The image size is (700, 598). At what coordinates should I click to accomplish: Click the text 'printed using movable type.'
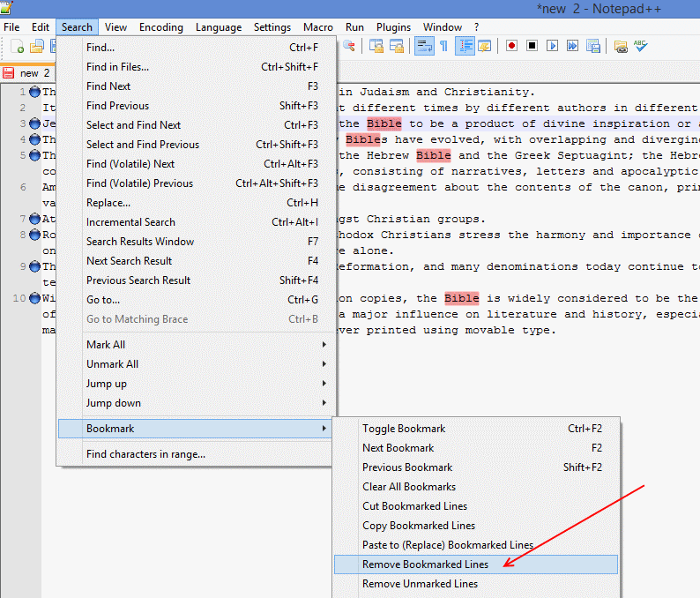pyautogui.click(x=461, y=330)
